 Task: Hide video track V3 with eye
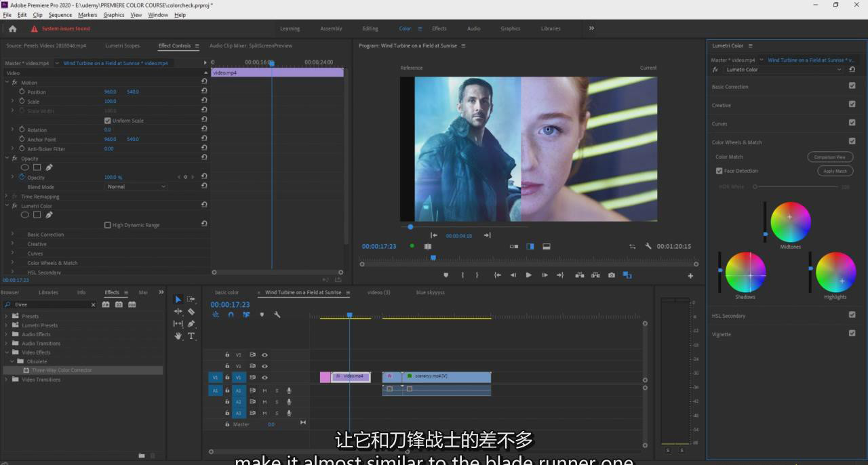265,355
